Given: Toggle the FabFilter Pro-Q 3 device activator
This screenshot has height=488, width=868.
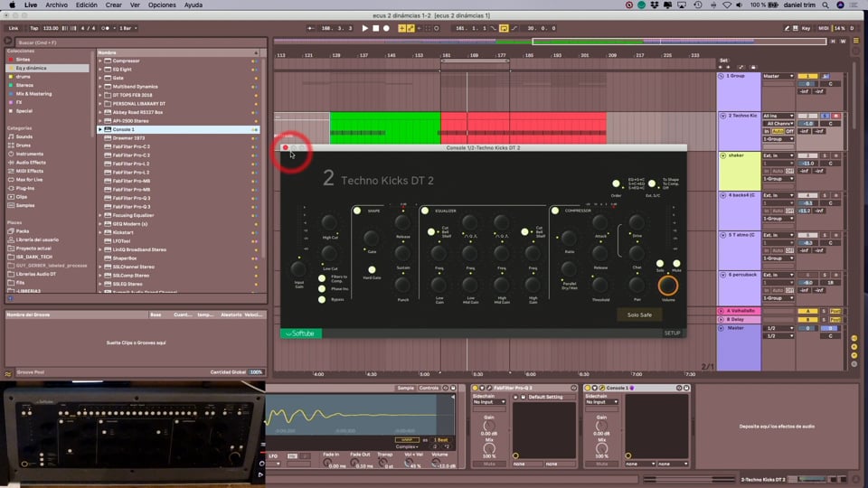Looking at the screenshot, I should tap(475, 388).
